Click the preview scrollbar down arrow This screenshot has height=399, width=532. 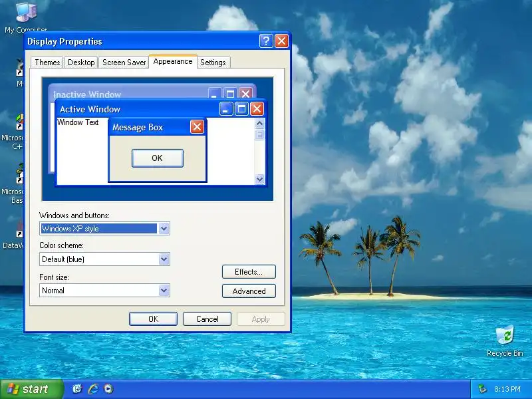click(x=259, y=179)
